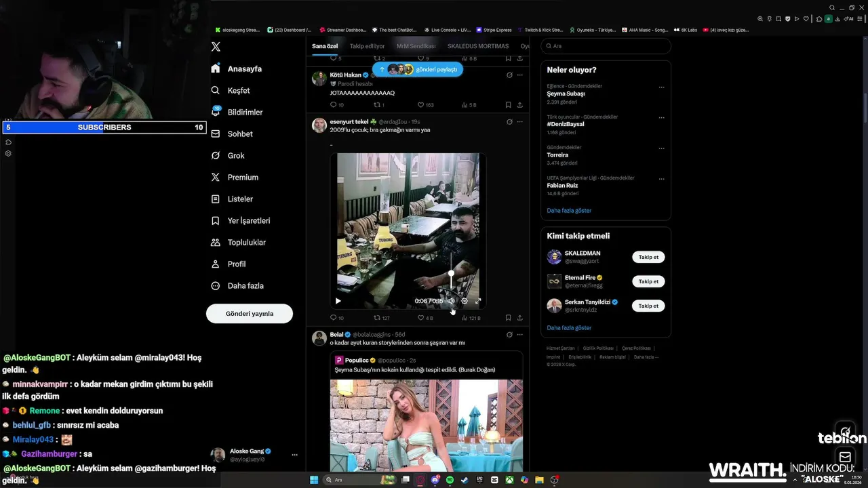
Task: Open Live Console bookmark
Action: coord(448,30)
